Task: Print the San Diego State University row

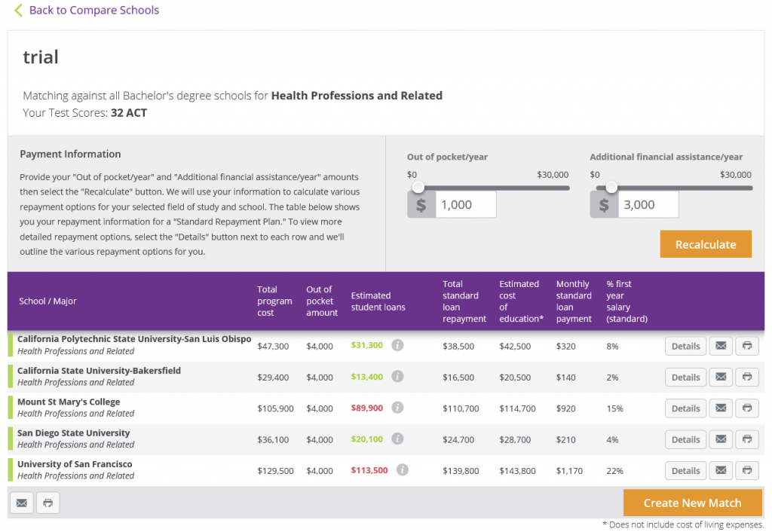Action: click(747, 439)
